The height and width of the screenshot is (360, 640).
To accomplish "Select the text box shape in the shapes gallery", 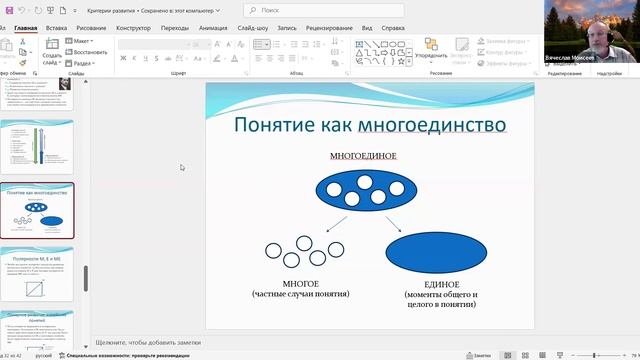I will [359, 44].
